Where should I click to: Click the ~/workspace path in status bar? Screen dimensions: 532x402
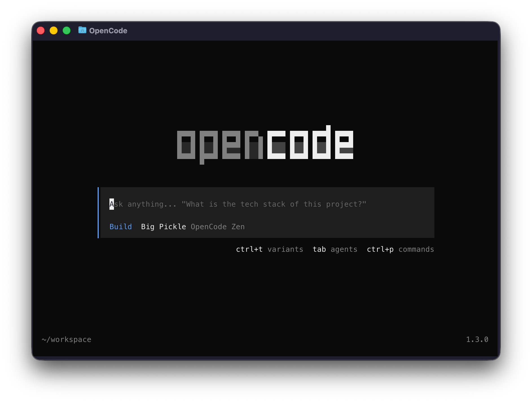(x=67, y=339)
